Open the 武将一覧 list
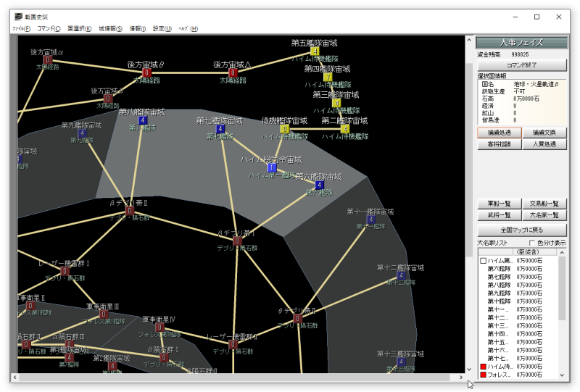The height and width of the screenshot is (392, 580). coord(500,215)
